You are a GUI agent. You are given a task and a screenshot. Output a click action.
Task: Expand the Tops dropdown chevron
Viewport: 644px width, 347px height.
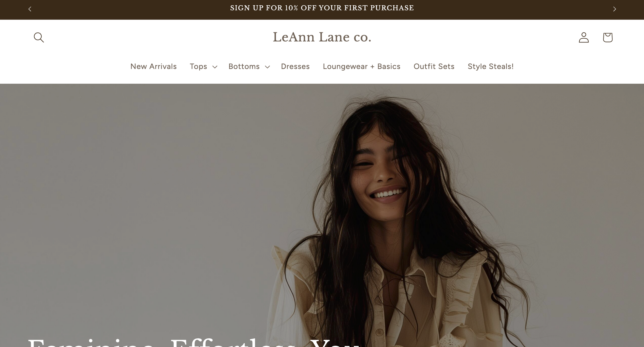[215, 67]
